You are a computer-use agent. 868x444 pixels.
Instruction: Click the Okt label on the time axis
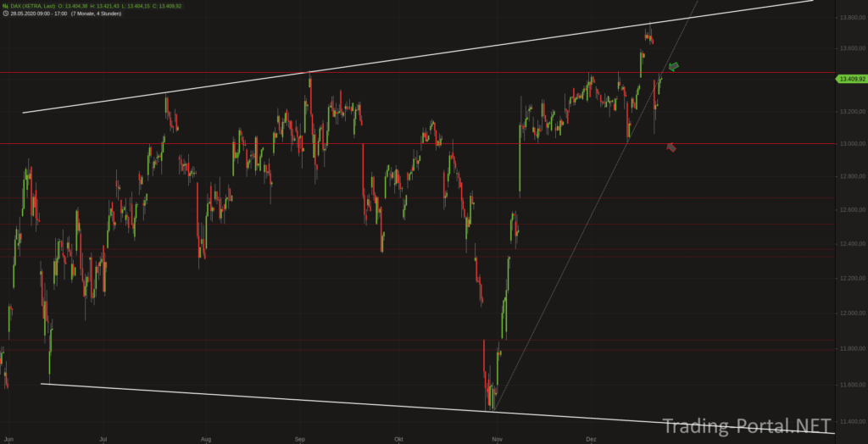(x=398, y=440)
